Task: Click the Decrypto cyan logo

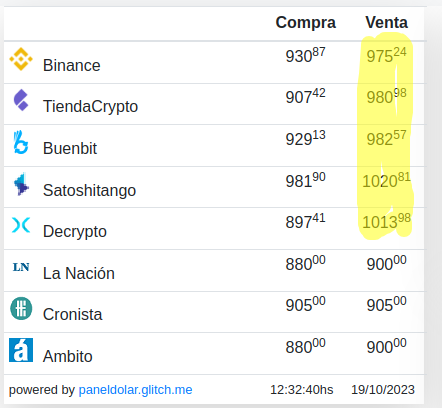Action: click(21, 225)
